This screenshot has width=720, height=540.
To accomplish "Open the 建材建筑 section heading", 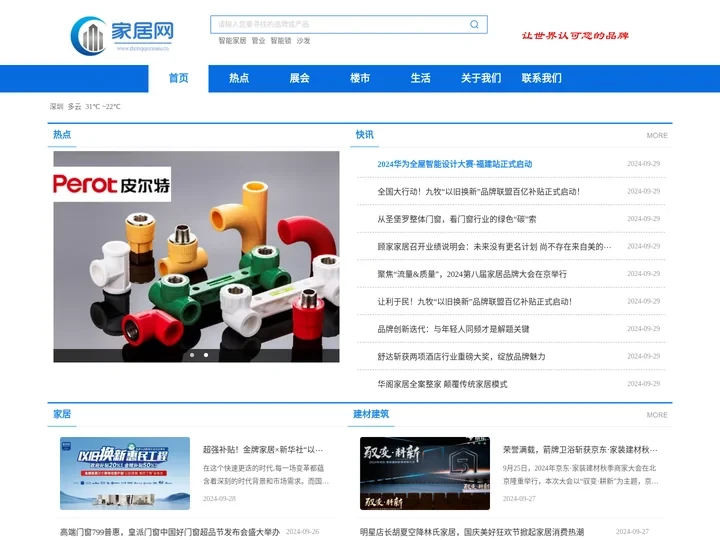I will 371,414.
